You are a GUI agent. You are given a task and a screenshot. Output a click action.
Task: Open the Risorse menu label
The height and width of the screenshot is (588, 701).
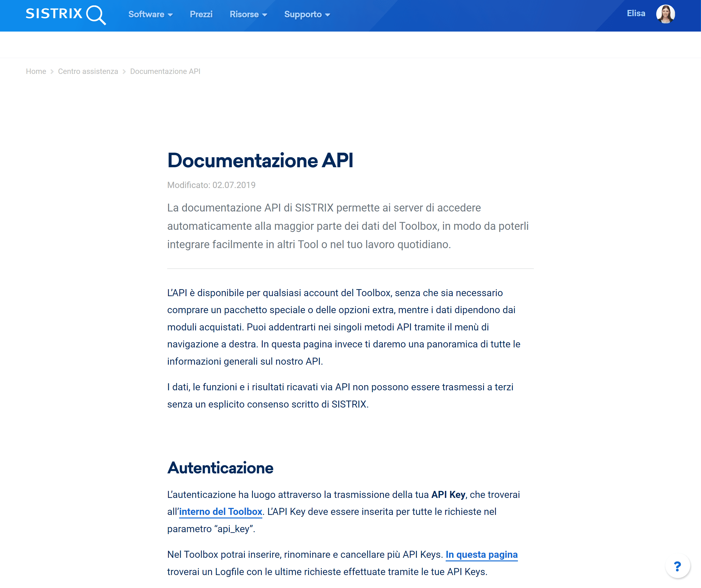point(244,14)
